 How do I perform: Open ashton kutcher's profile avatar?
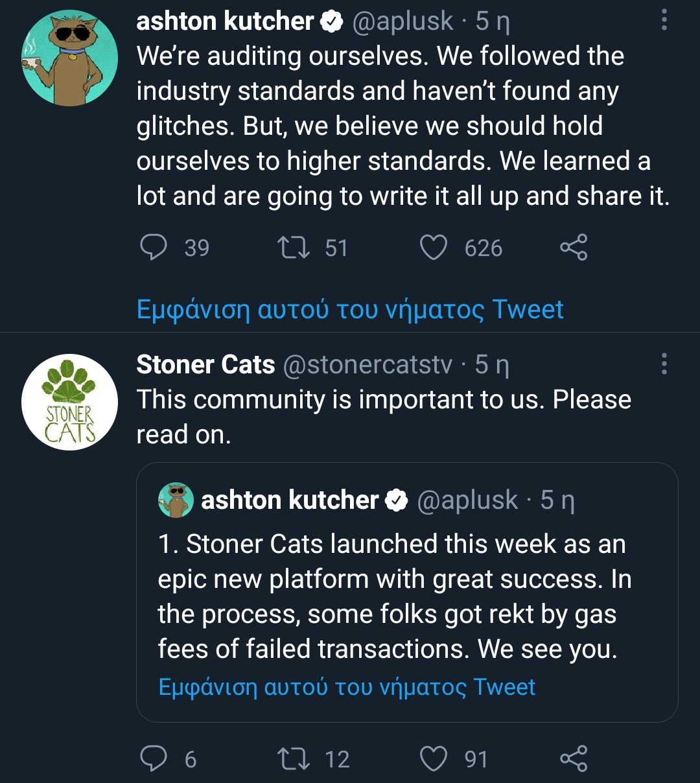pyautogui.click(x=69, y=58)
